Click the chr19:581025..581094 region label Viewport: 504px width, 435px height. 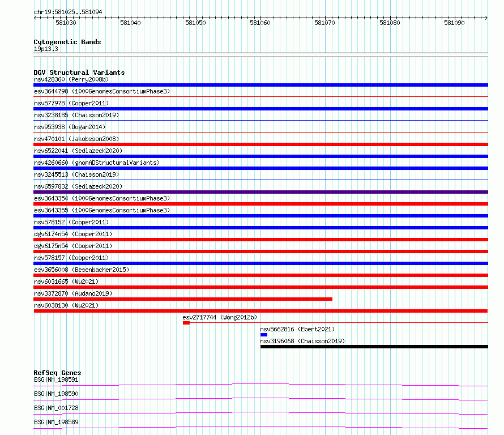(x=68, y=12)
